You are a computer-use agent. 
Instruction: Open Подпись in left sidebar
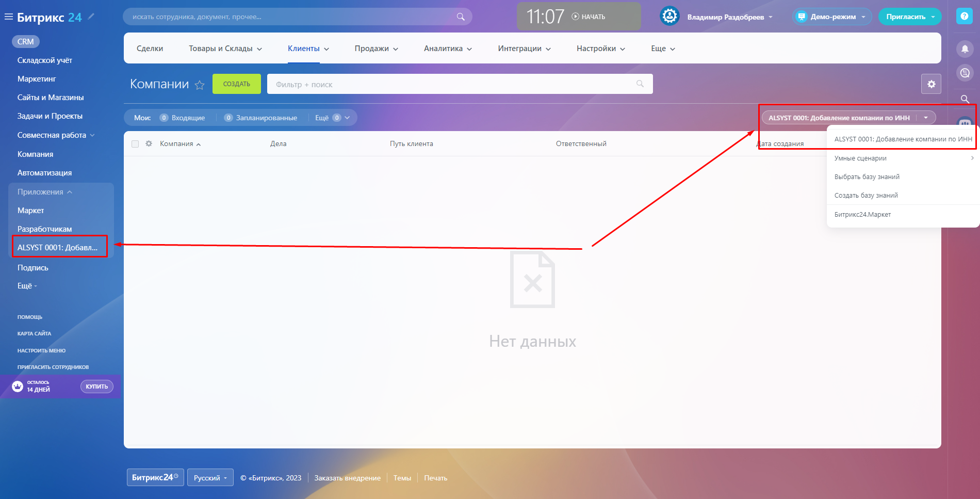(33, 268)
